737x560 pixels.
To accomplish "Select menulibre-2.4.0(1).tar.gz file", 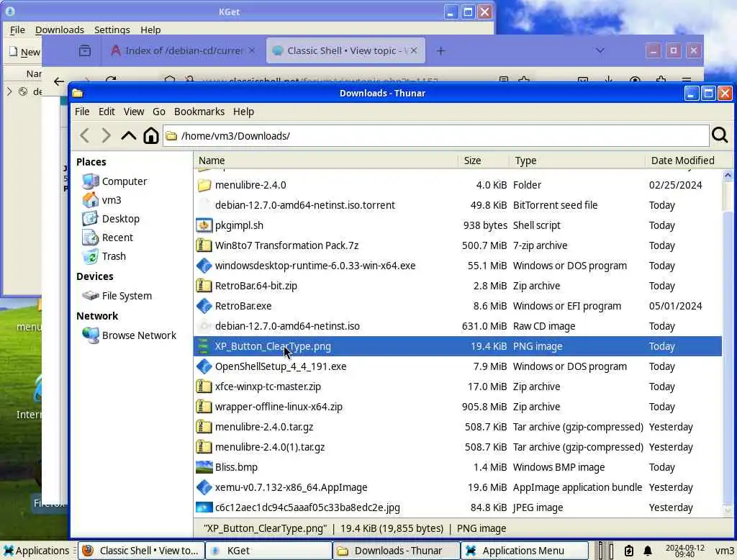I will point(457,447).
